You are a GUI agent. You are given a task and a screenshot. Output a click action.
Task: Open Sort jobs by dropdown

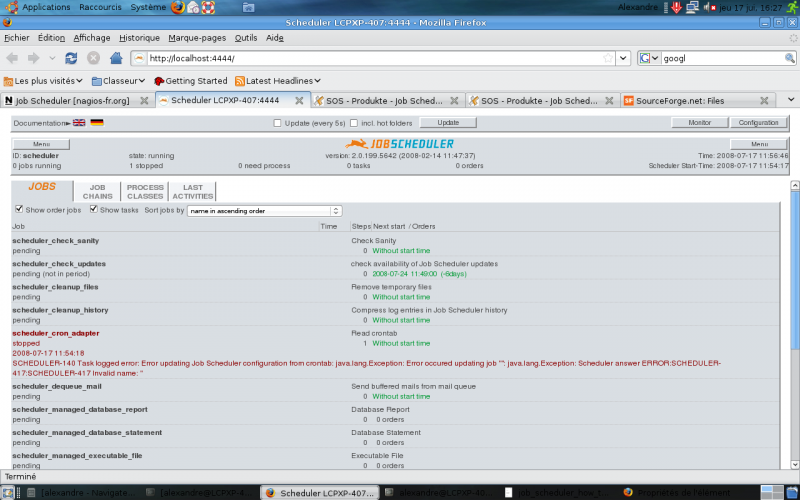264,211
